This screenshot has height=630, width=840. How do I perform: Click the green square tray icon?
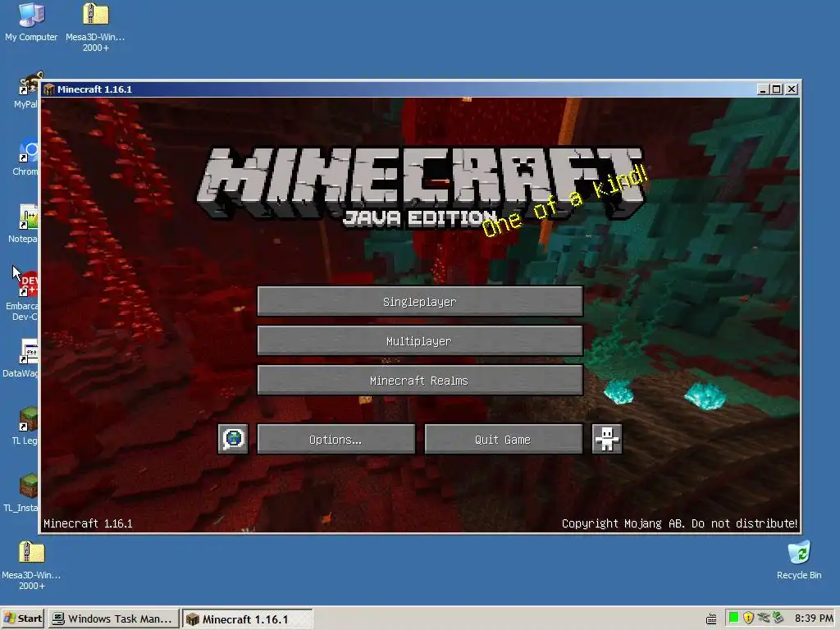(x=733, y=618)
